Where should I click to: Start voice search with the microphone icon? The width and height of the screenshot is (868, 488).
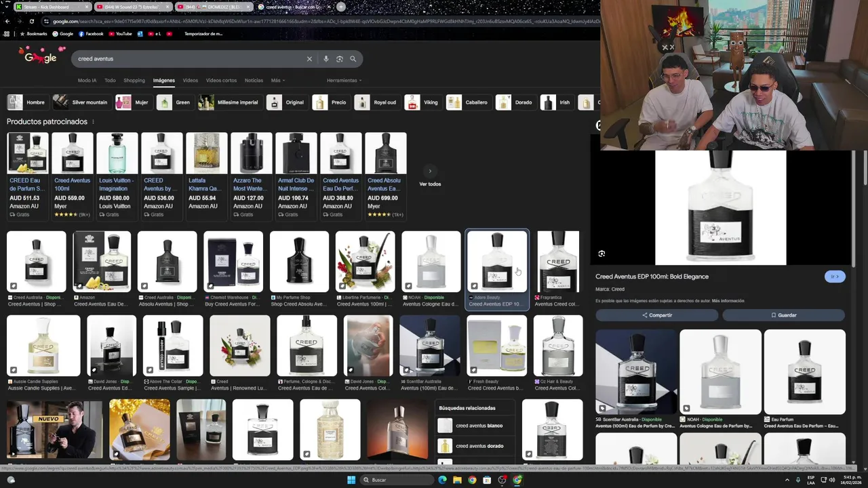point(326,59)
